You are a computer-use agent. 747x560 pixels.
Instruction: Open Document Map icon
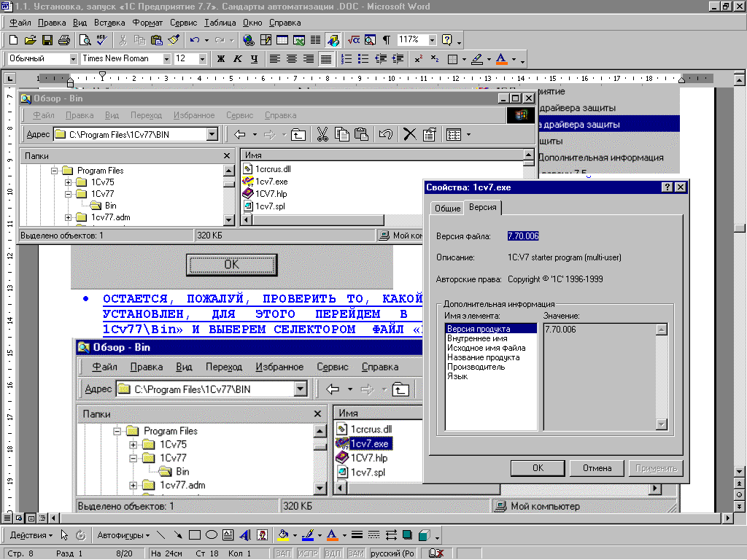(x=370, y=40)
